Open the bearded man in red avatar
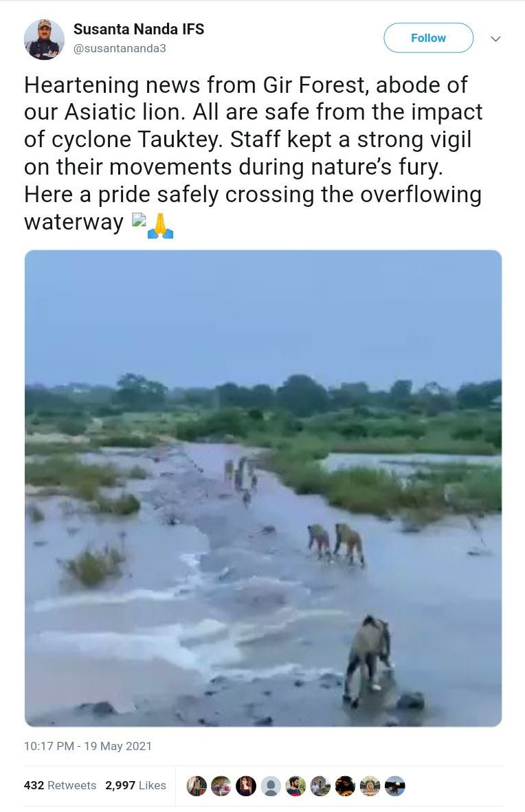Screen dimensions: 525x812 point(295,786)
